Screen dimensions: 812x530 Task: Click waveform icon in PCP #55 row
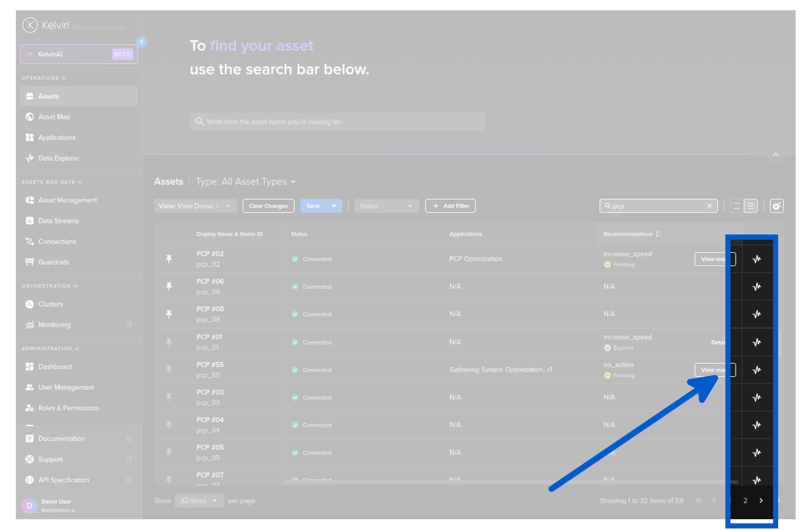tap(757, 370)
